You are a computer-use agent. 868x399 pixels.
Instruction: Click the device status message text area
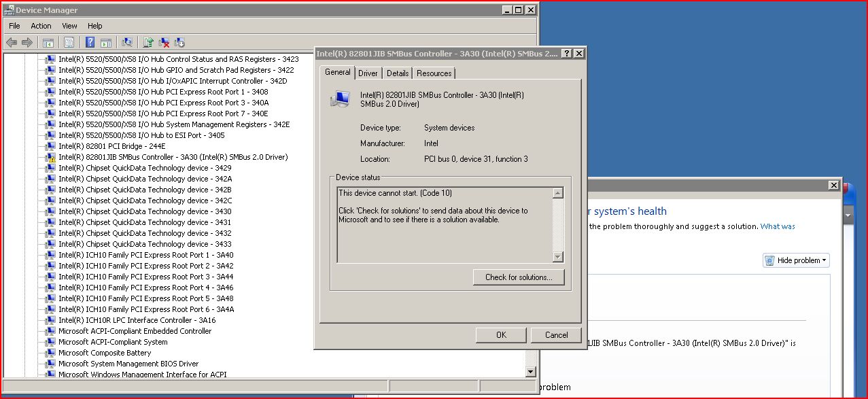pos(445,225)
